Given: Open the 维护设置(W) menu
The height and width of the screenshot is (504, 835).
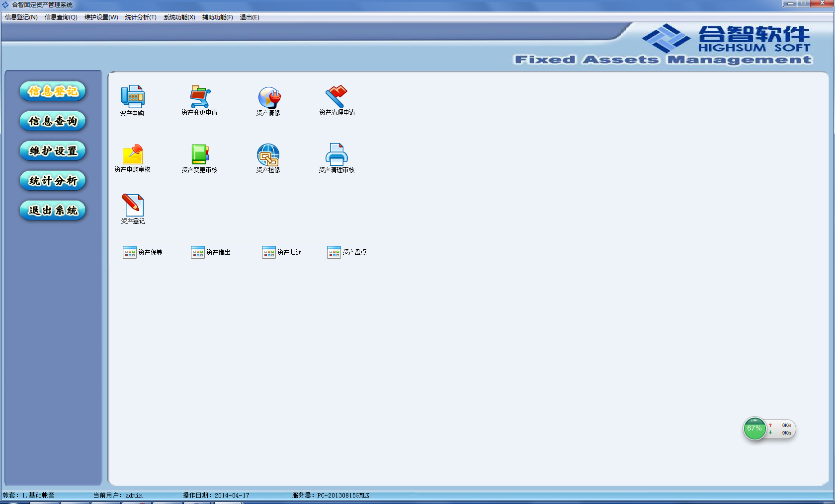Looking at the screenshot, I should (x=101, y=17).
